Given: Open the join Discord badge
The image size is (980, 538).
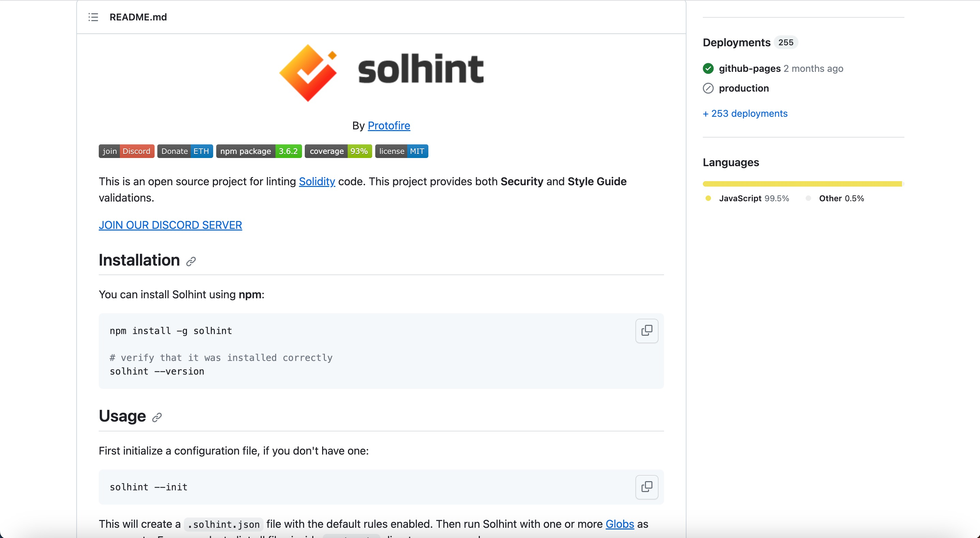Looking at the screenshot, I should pos(126,151).
